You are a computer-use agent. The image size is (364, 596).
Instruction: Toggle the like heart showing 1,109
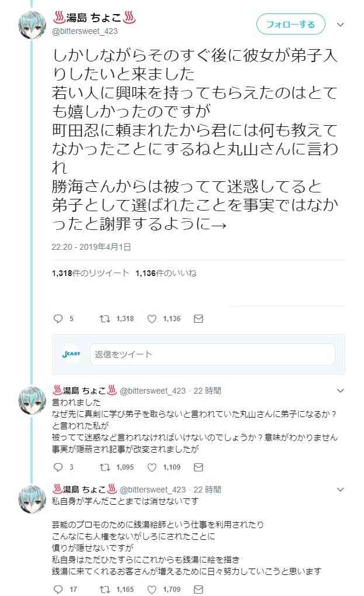pos(152,467)
